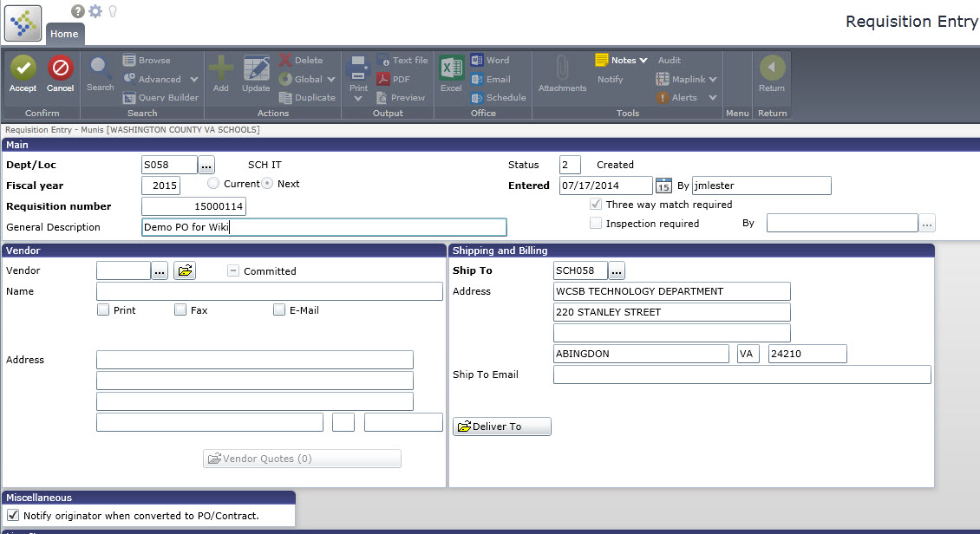Image resolution: width=980 pixels, height=534 pixels.
Task: Click the Status code field
Action: (x=570, y=165)
